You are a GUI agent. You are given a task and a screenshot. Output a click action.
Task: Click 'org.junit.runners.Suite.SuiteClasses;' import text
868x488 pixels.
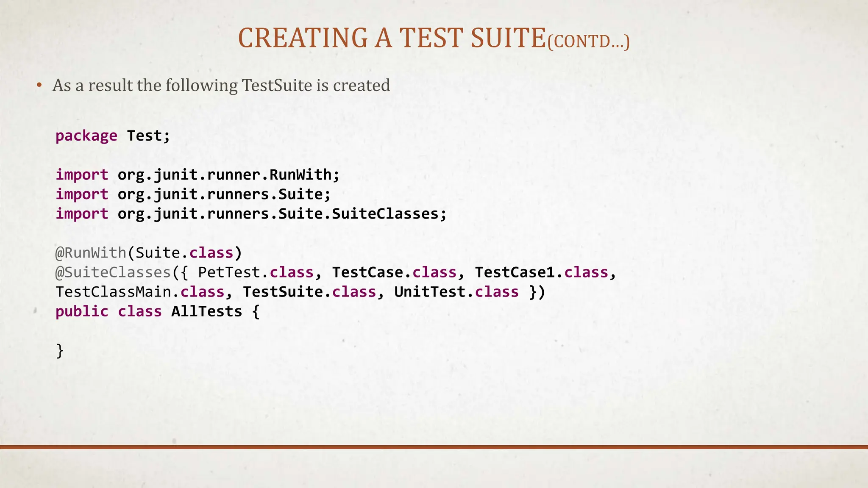pos(282,214)
